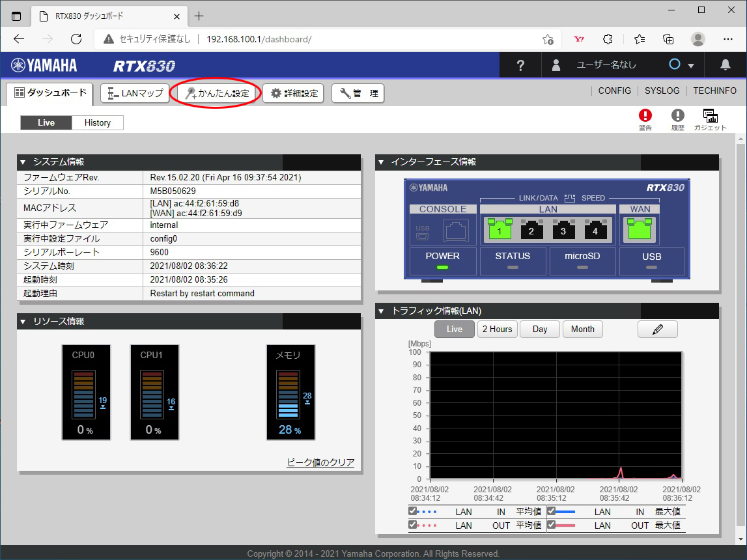
Task: Reload the page with the refresh icon
Action: coord(76,39)
